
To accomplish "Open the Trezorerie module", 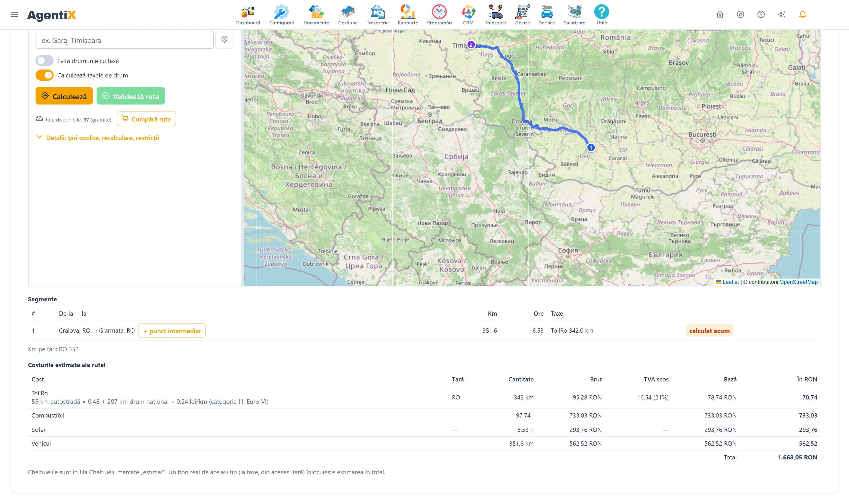I will click(x=377, y=15).
